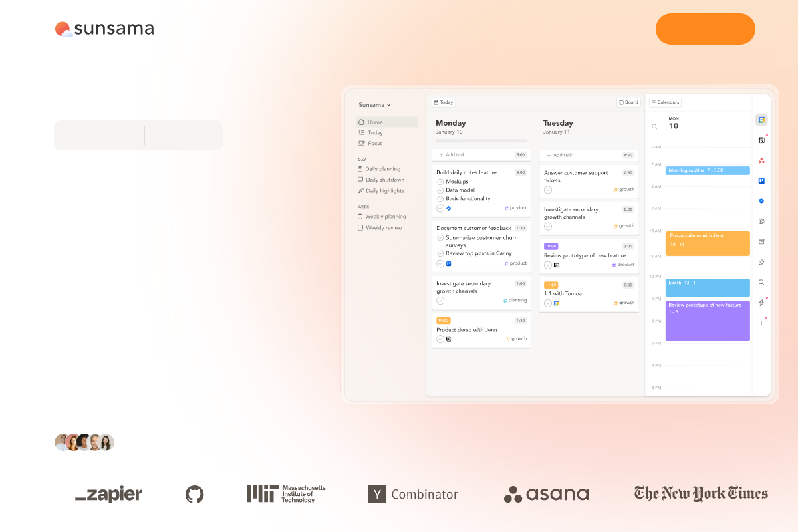Click the blank input field on the left
This screenshot has height=532, width=798.
pos(138,136)
